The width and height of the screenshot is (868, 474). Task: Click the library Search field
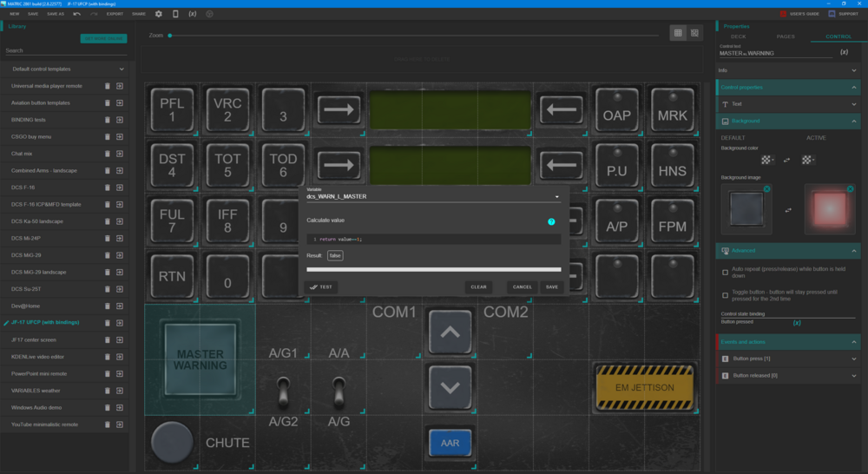(x=66, y=50)
